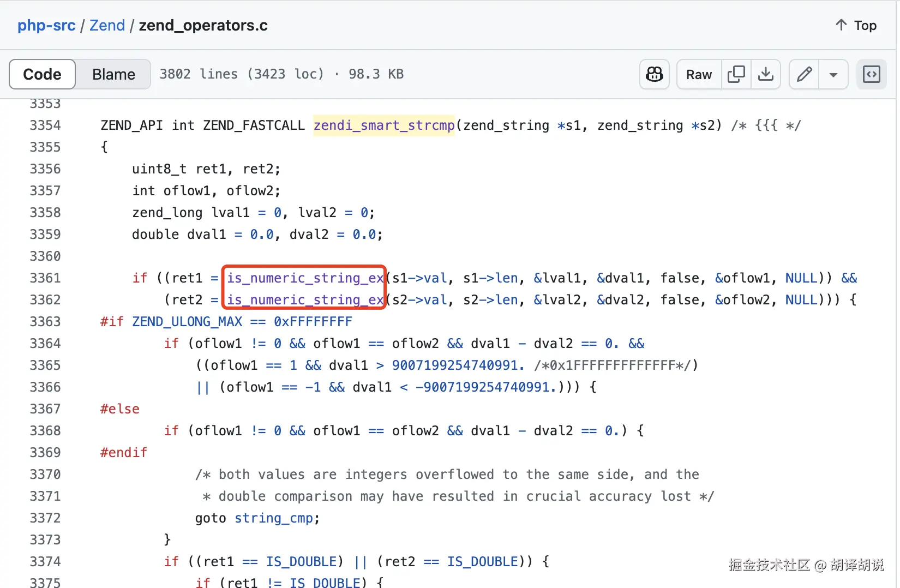Screen dimensions: 900x588
Task: Click 'uint8_t ret1, ret2;' declaration
Action: click(x=206, y=169)
